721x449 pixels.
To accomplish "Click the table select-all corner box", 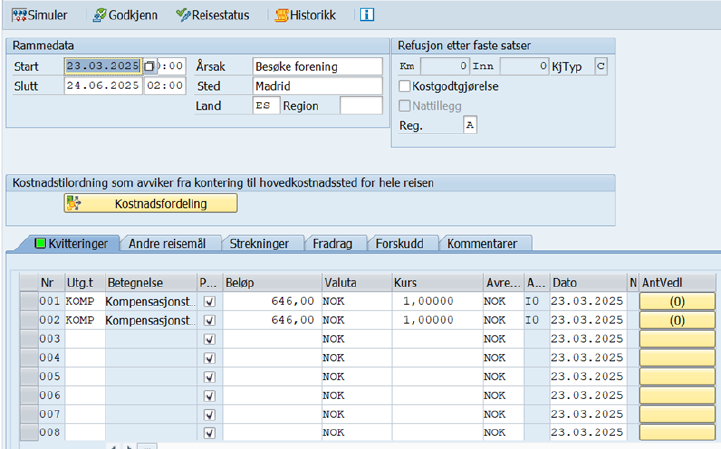I will point(29,282).
